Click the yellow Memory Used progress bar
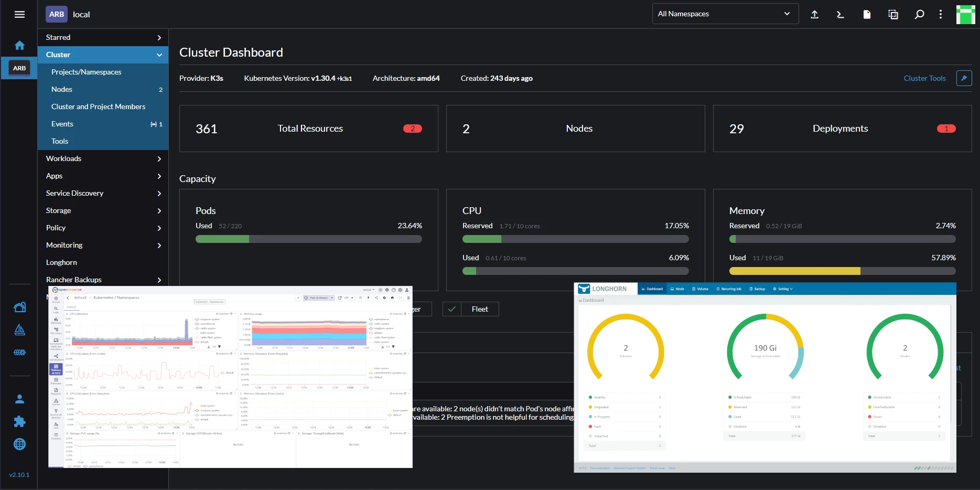The height and width of the screenshot is (490, 980). tap(843, 271)
